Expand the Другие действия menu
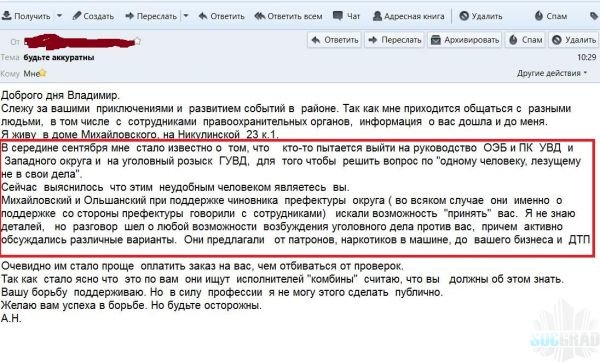600x362 pixels. pos(552,73)
